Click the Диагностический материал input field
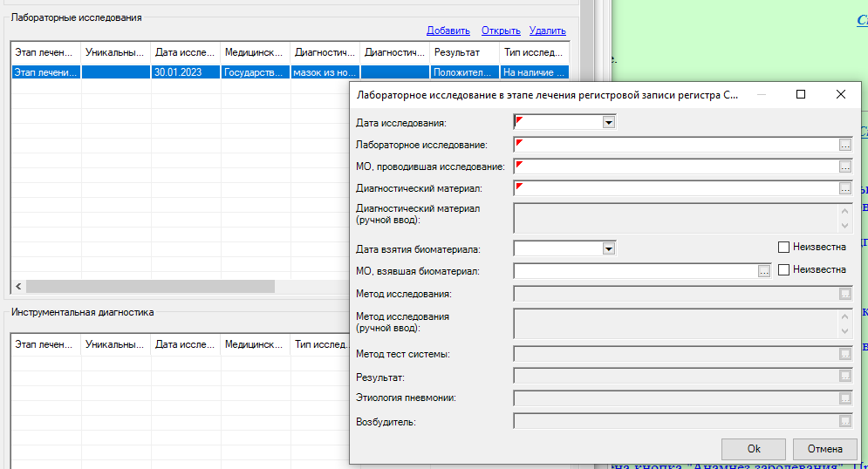The width and height of the screenshot is (868, 469). click(676, 188)
